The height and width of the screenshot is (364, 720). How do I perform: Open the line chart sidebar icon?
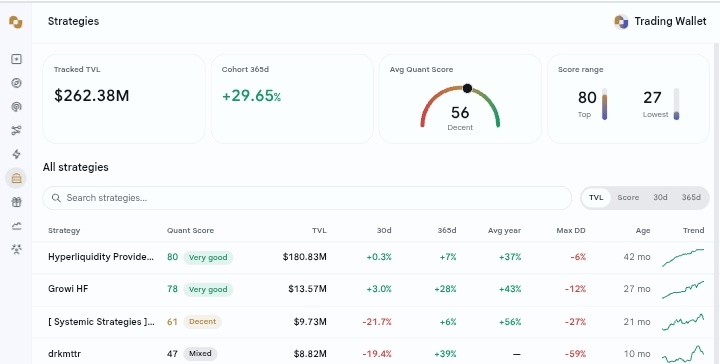17,226
